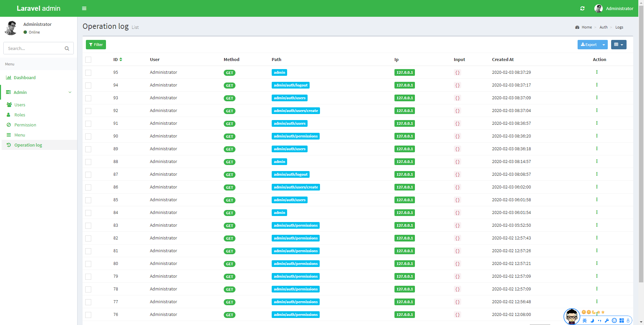Image resolution: width=644 pixels, height=325 pixels.
Task: Click the Administrator avatar in top bar
Action: (x=598, y=8)
